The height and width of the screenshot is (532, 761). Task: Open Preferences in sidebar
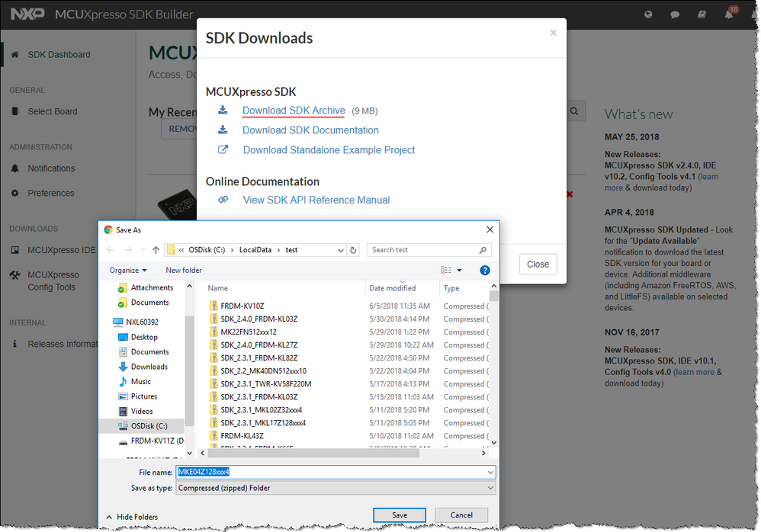tap(51, 193)
